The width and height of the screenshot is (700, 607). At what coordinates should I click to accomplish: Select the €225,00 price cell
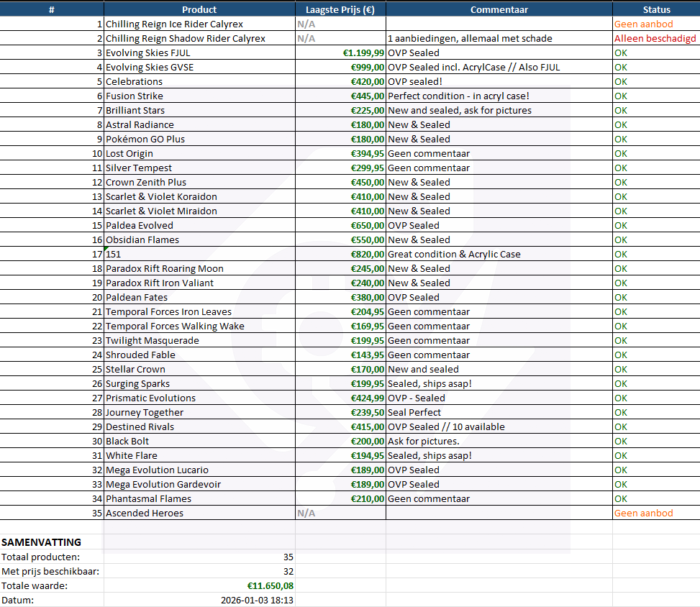340,110
